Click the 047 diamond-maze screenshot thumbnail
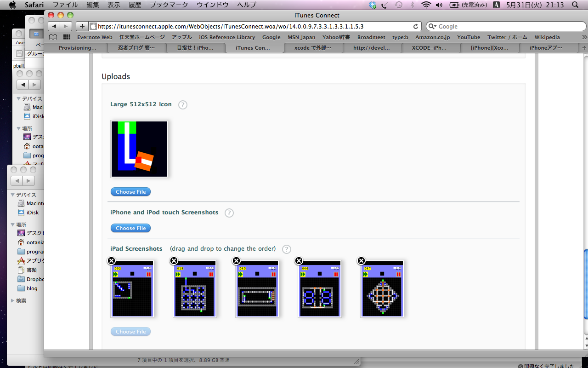The height and width of the screenshot is (368, 588). (382, 289)
